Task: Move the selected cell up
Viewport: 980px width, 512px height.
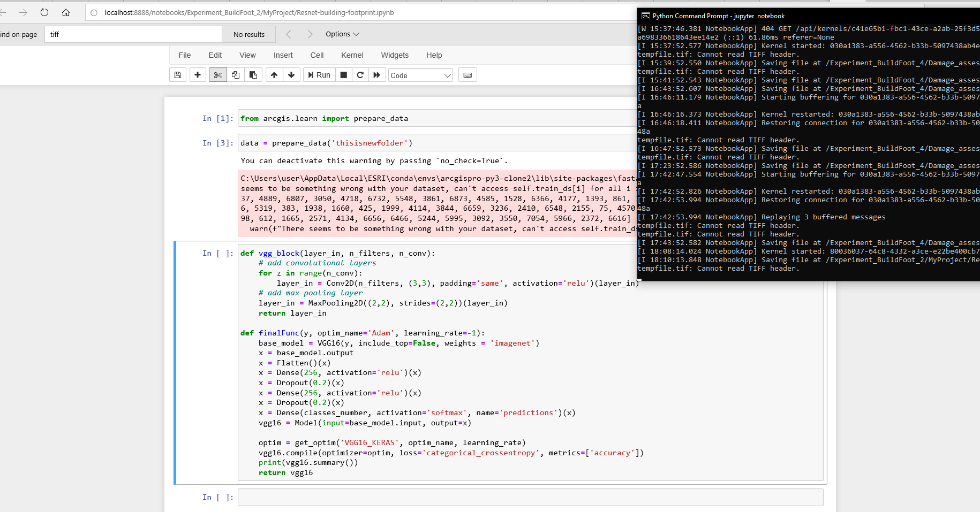Action: coord(274,75)
